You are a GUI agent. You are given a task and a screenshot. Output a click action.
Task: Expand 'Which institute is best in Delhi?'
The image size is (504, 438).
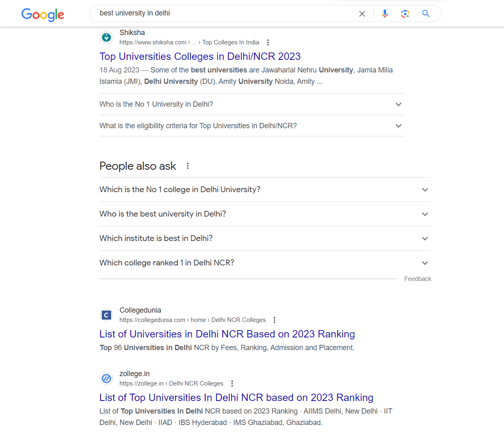(x=265, y=239)
